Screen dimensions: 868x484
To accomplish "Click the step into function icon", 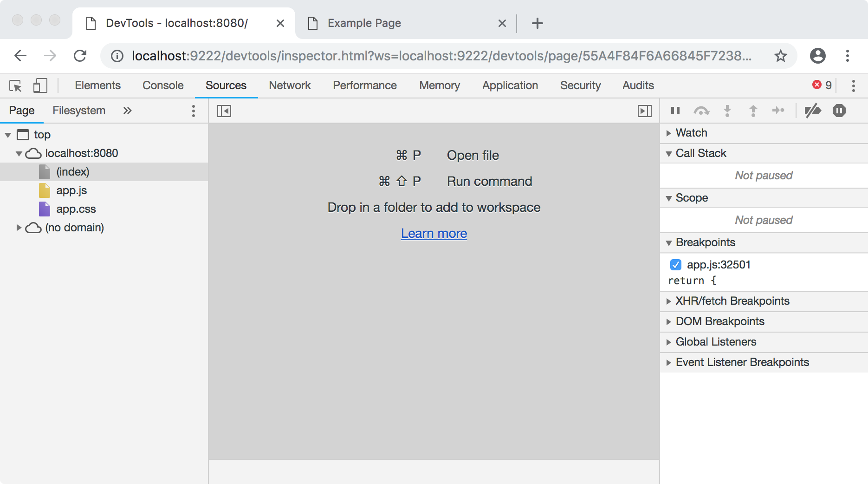I will [x=727, y=111].
